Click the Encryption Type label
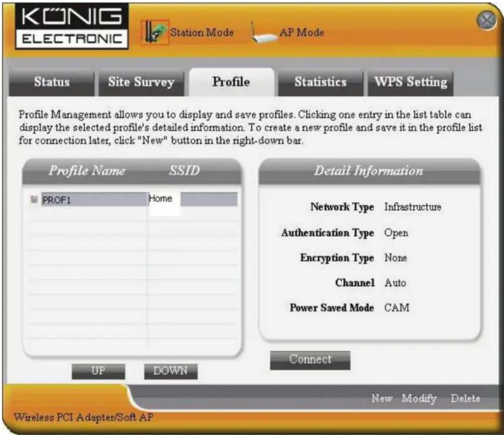504x435 pixels. coord(337,258)
